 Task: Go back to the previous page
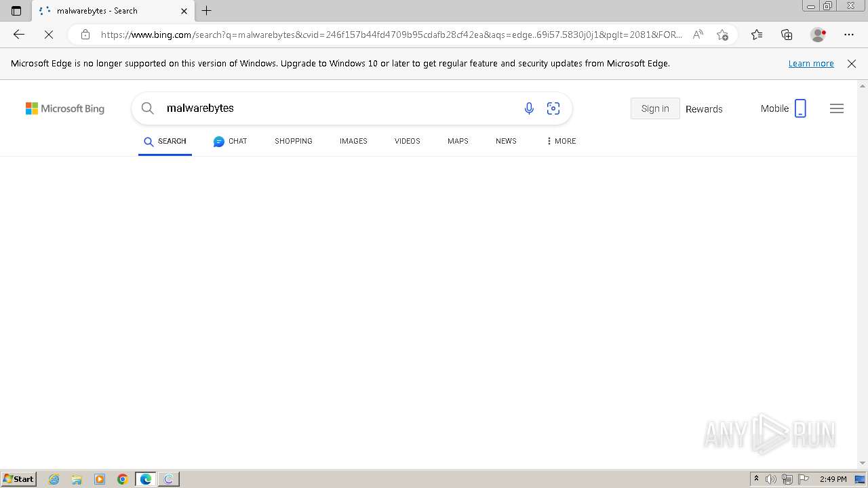19,35
